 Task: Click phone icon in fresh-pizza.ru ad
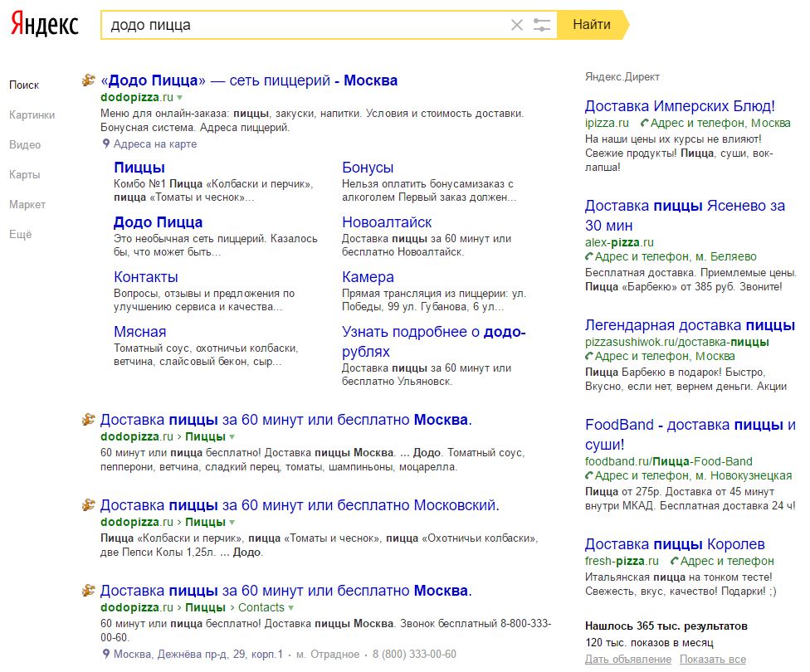pos(674,562)
